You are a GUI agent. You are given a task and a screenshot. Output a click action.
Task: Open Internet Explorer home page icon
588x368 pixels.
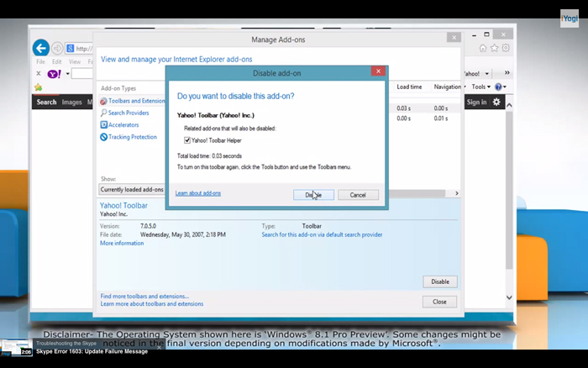(483, 49)
